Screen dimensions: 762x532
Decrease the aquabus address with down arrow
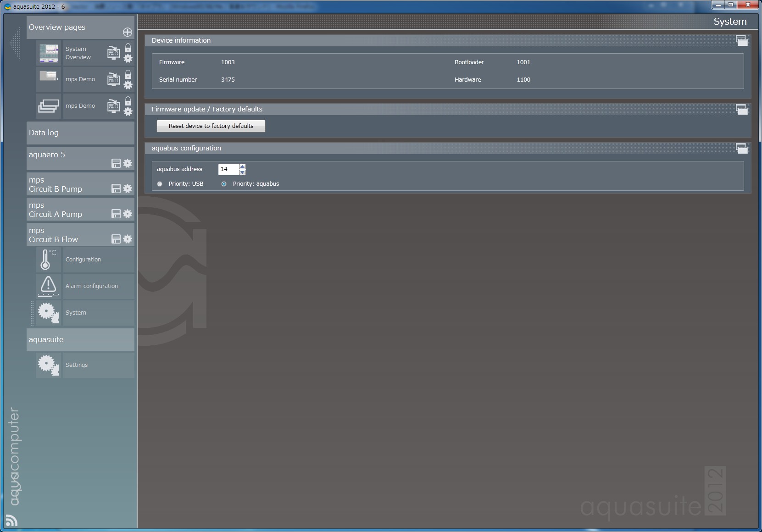242,172
